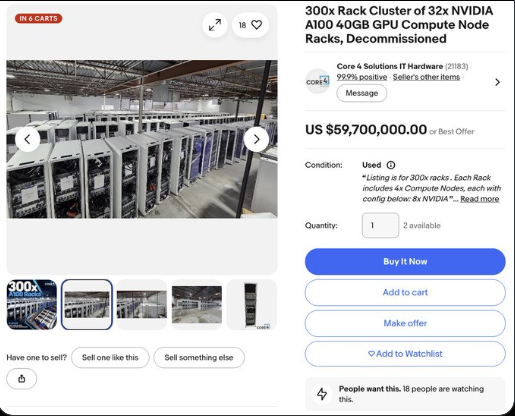Open the 99.9% positive feedback link
This screenshot has width=515, height=416.
(362, 77)
